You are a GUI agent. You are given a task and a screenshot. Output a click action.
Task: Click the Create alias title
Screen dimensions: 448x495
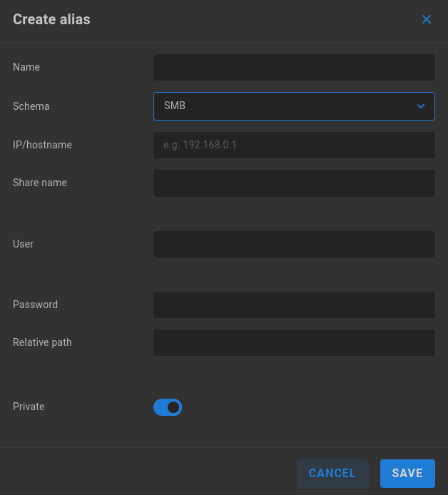coord(51,19)
